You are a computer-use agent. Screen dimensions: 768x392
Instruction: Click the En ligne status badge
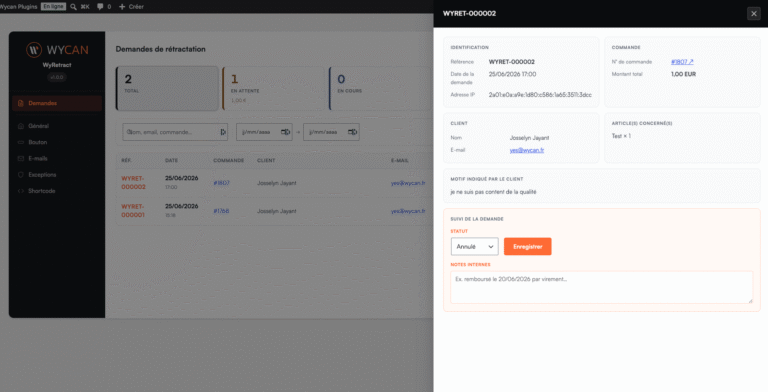point(53,6)
